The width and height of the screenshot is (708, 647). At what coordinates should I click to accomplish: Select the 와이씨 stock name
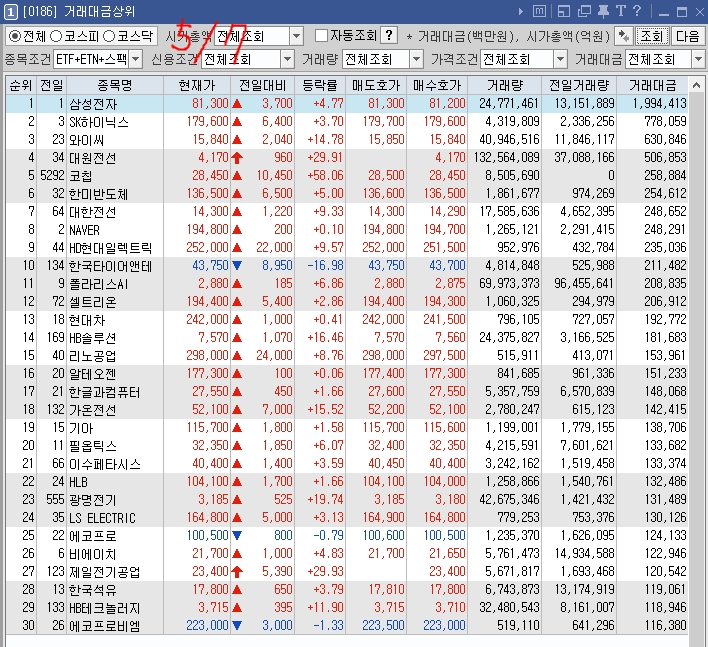coord(86,140)
